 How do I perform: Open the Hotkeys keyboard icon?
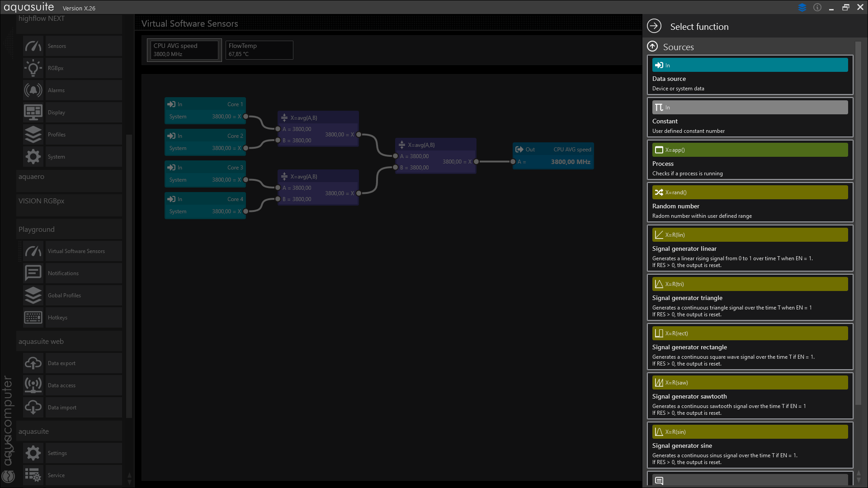(33, 318)
